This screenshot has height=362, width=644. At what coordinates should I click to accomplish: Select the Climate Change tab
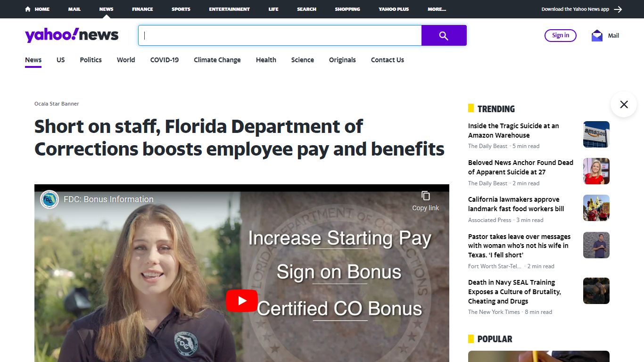point(217,60)
